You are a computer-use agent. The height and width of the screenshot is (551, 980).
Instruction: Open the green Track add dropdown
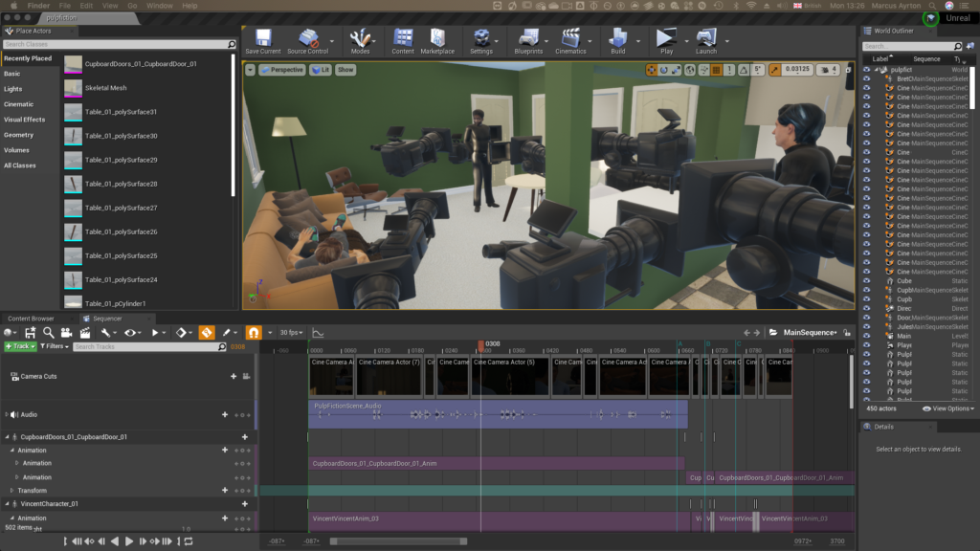(21, 346)
